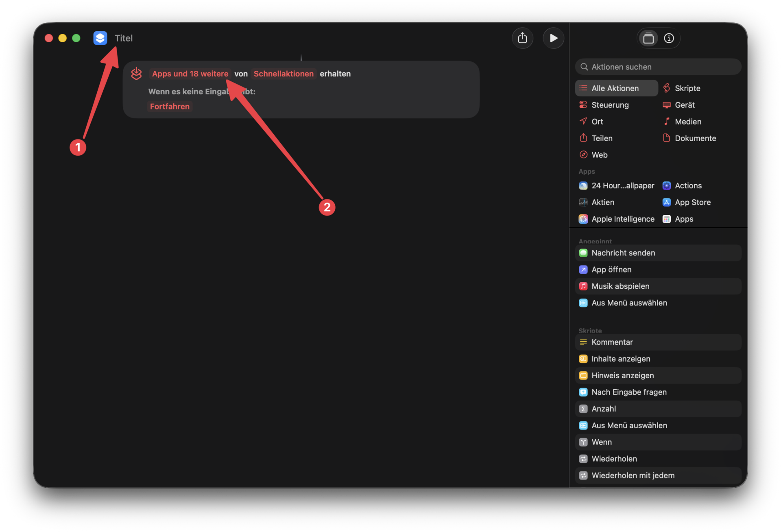Run the shortcut with the play button
The height and width of the screenshot is (532, 781).
pyautogui.click(x=553, y=38)
